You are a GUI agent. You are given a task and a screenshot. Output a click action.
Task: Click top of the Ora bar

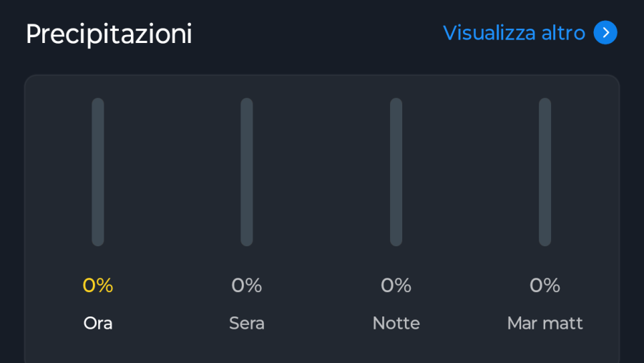[98, 102]
